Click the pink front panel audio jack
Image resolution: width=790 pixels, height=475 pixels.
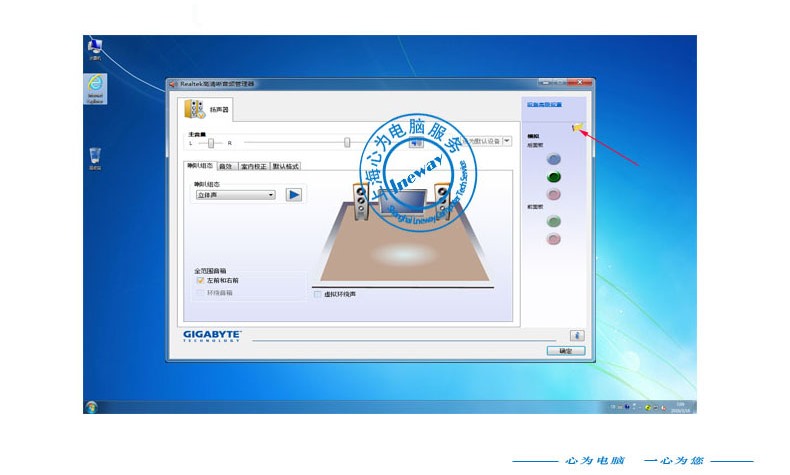coord(554,239)
